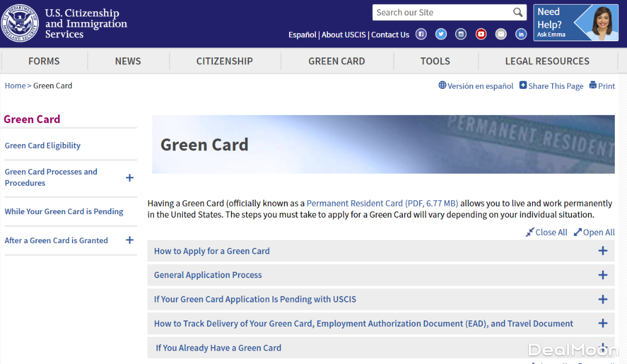Click the email envelope icon
The image size is (627, 364).
501,34
